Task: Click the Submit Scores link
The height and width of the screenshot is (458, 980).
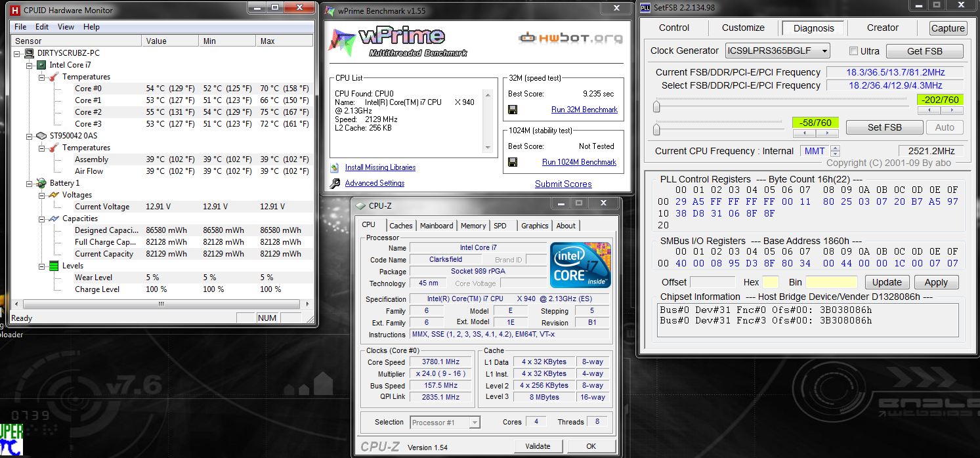Action: 563,184
